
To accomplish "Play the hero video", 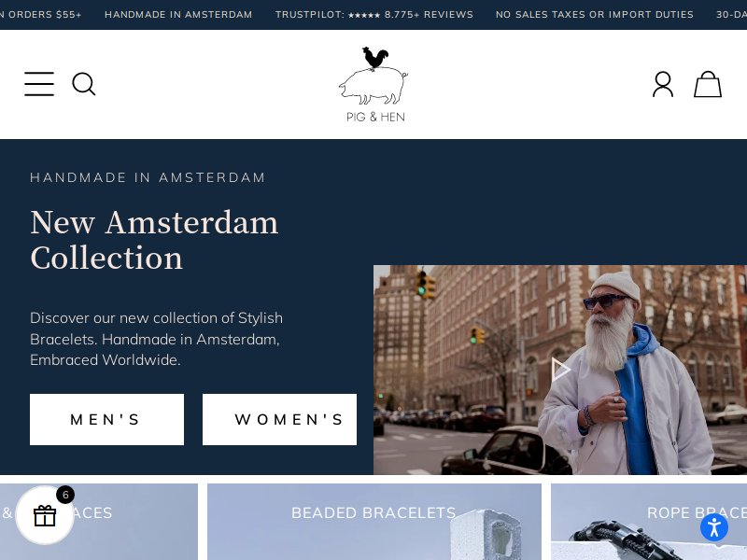I will pyautogui.click(x=560, y=370).
